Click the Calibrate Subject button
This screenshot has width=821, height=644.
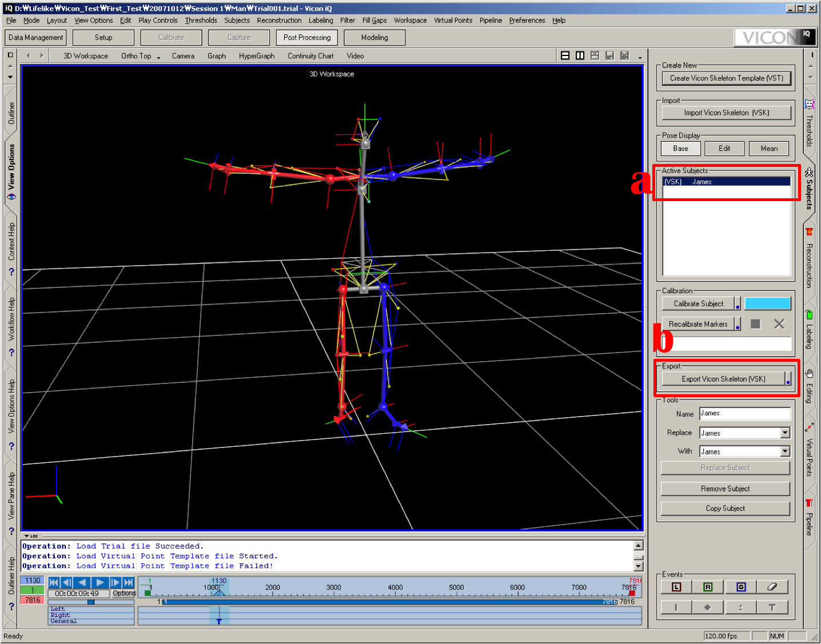coord(698,304)
